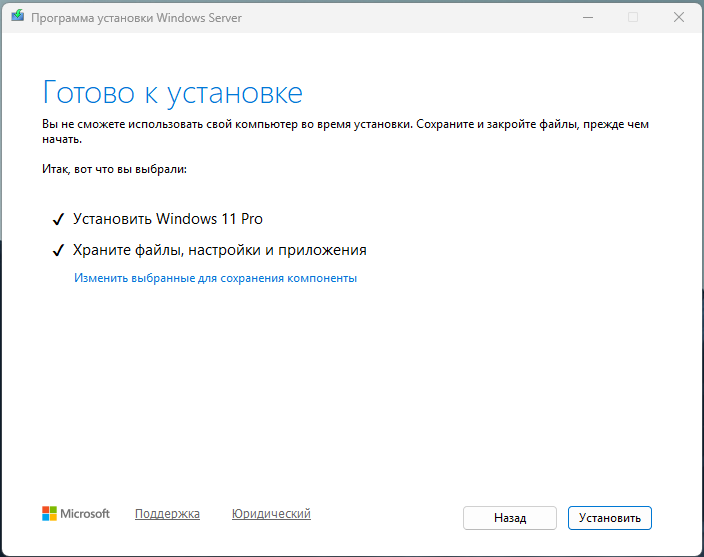
Task: Minimize the Windows Server setup window
Action: click(x=587, y=18)
